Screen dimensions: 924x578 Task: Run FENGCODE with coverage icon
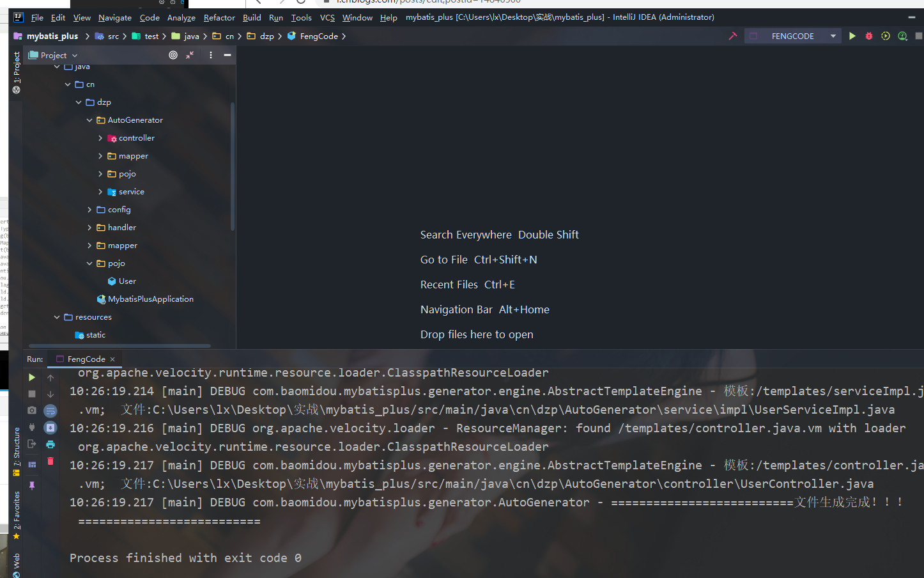click(886, 36)
